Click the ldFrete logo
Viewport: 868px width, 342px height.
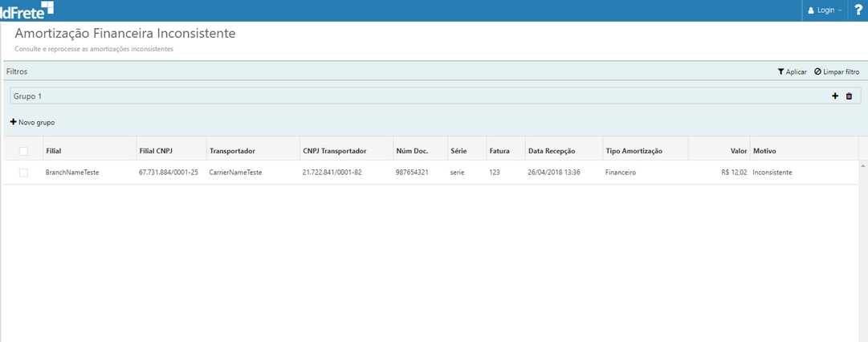(27, 10)
